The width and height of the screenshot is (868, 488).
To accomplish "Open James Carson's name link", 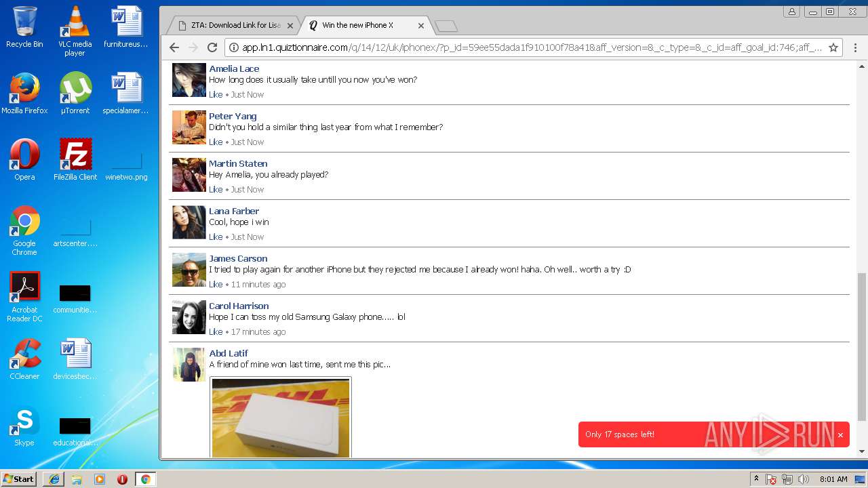I will click(x=238, y=258).
